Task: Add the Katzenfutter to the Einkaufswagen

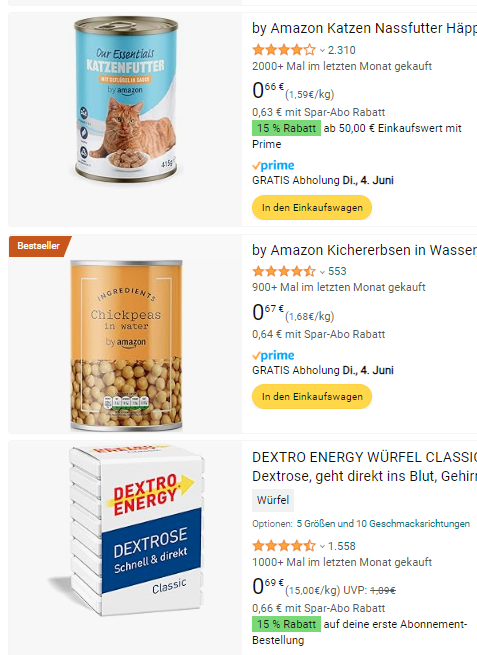Action: click(x=312, y=208)
